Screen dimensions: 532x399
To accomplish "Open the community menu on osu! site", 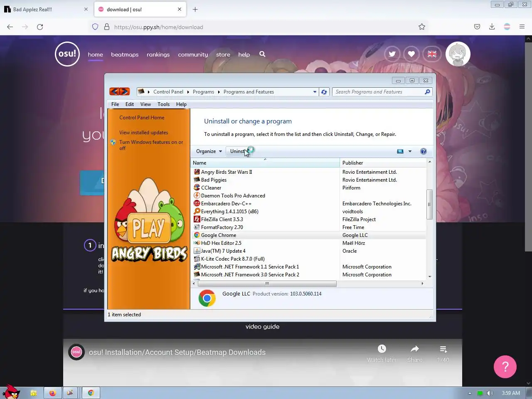I will point(193,54).
